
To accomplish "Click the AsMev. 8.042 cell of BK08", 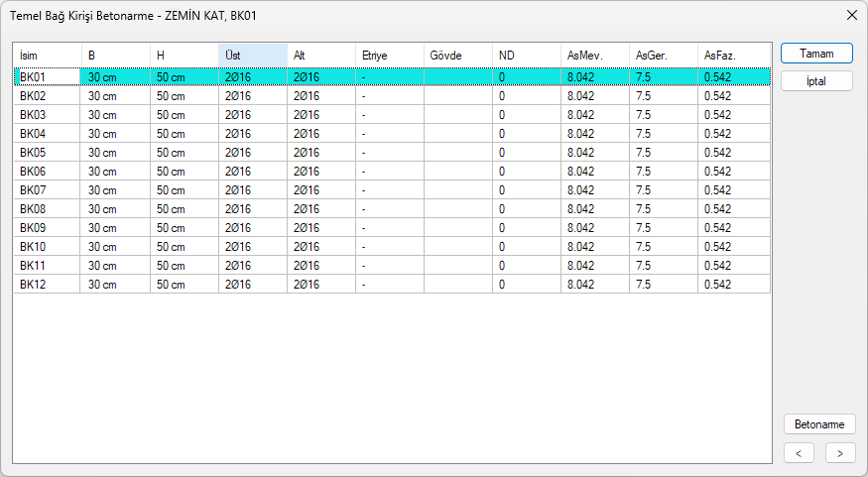I will [x=595, y=208].
